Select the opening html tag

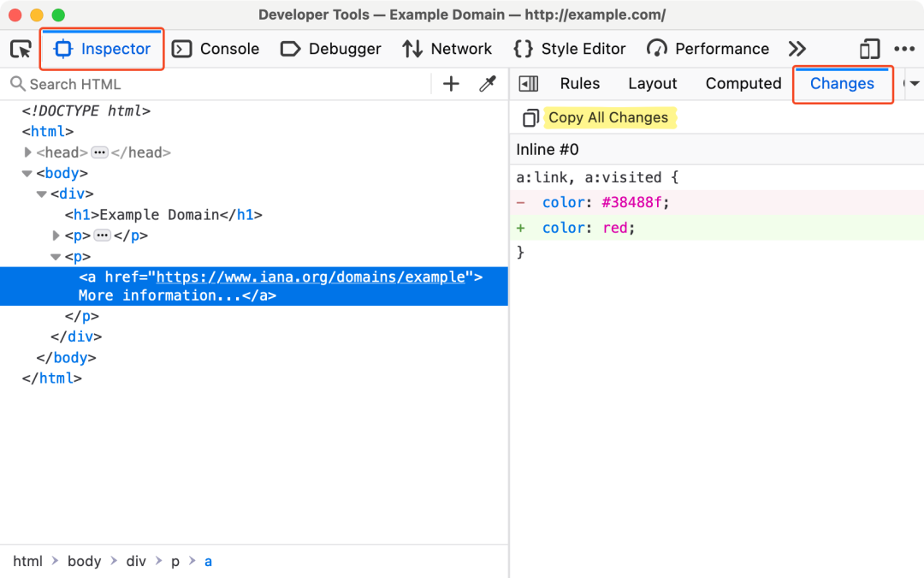pos(48,132)
